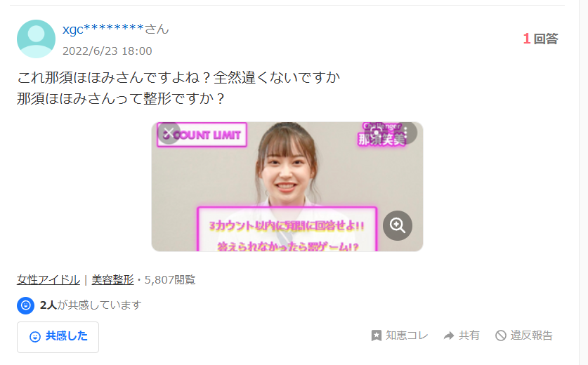Click the 知恵コレ bookmark icon
The image size is (588, 365).
point(376,336)
